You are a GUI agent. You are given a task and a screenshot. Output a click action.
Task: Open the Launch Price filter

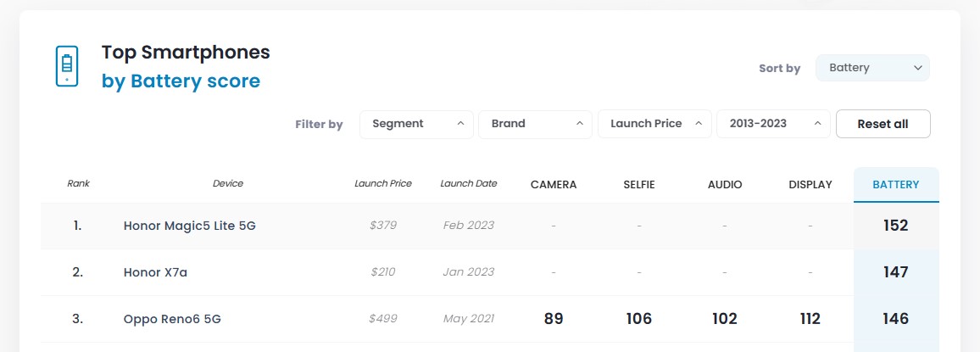point(654,124)
